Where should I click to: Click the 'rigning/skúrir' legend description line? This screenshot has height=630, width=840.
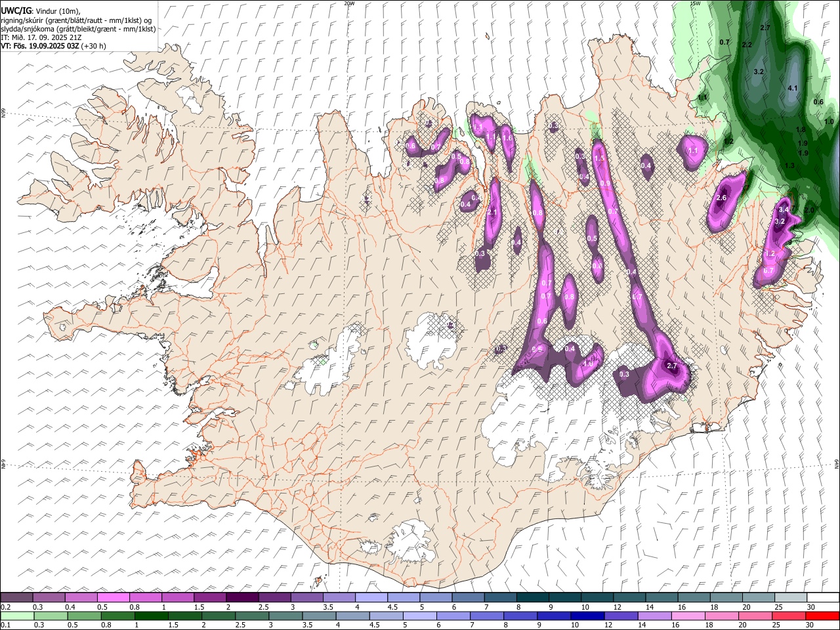76,20
